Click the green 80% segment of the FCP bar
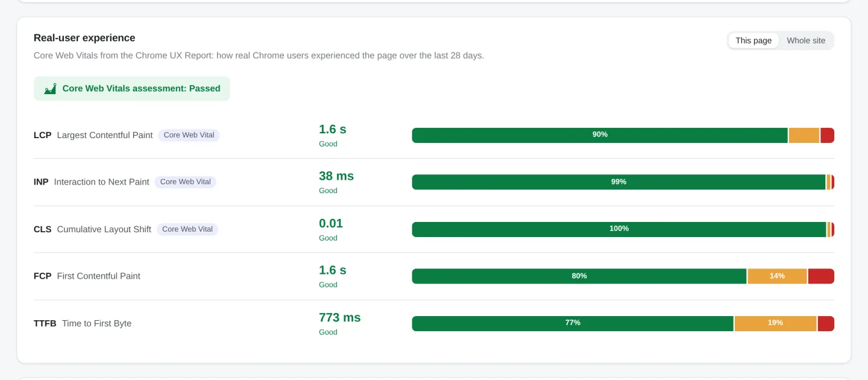 579,276
